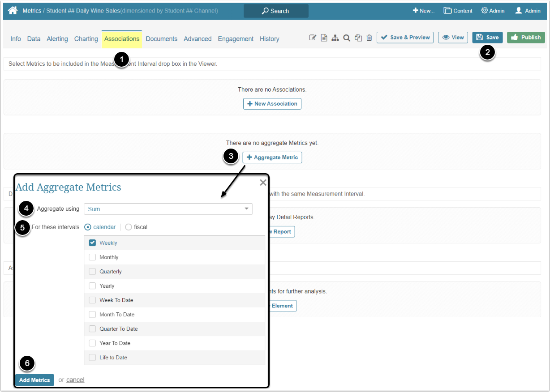This screenshot has width=550, height=392.
Task: Click the Add Metrics button
Action: 34,380
